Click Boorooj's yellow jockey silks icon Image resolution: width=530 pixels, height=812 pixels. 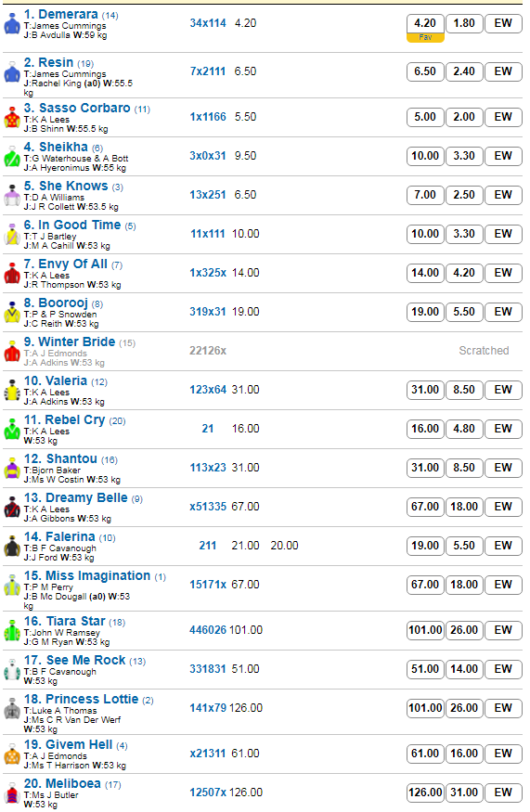point(12,312)
